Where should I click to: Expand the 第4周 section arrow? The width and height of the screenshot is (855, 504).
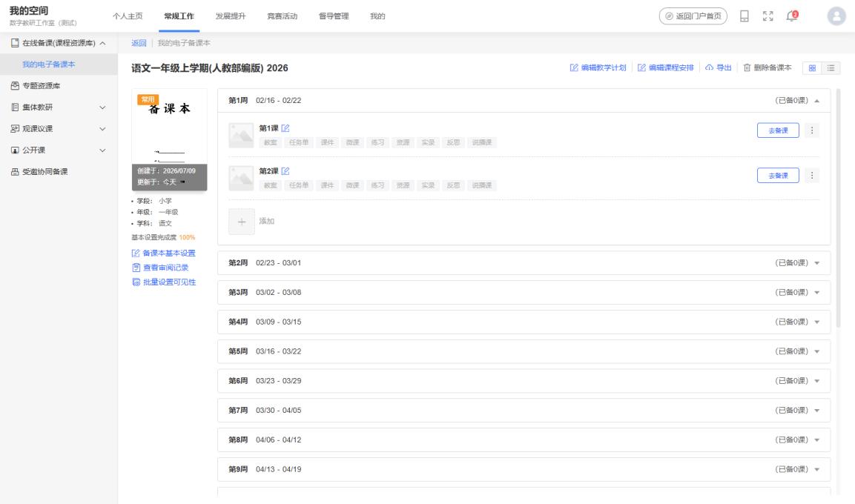(817, 322)
